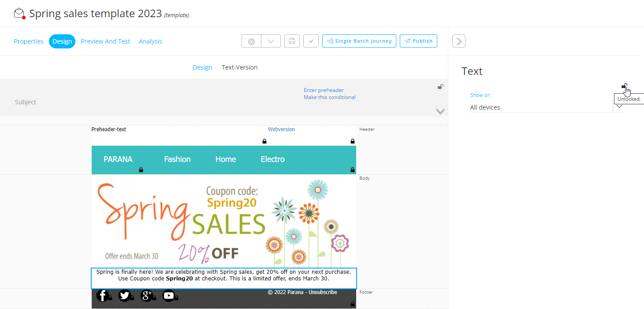Toggle the open padlock in subject area
The image size is (644, 309).
440,87
